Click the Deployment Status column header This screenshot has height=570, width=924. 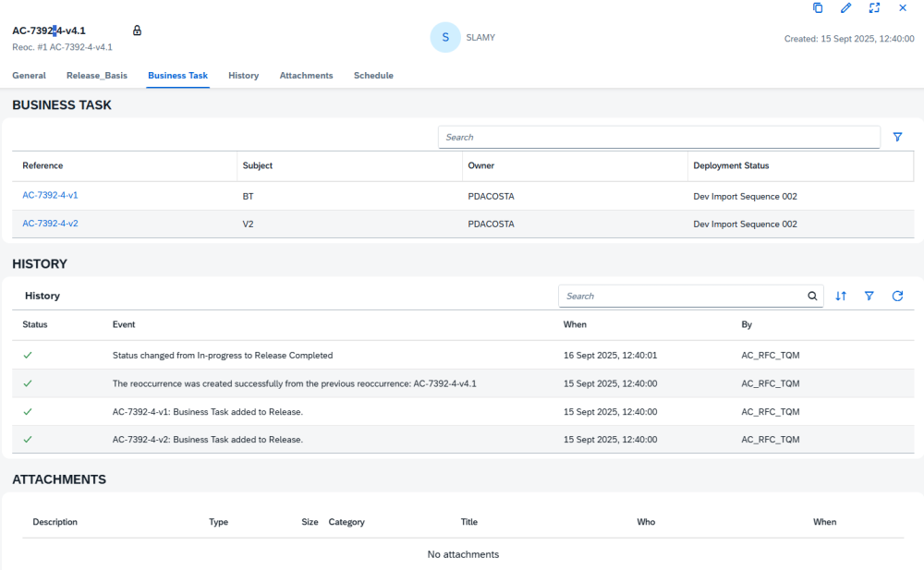coord(731,166)
